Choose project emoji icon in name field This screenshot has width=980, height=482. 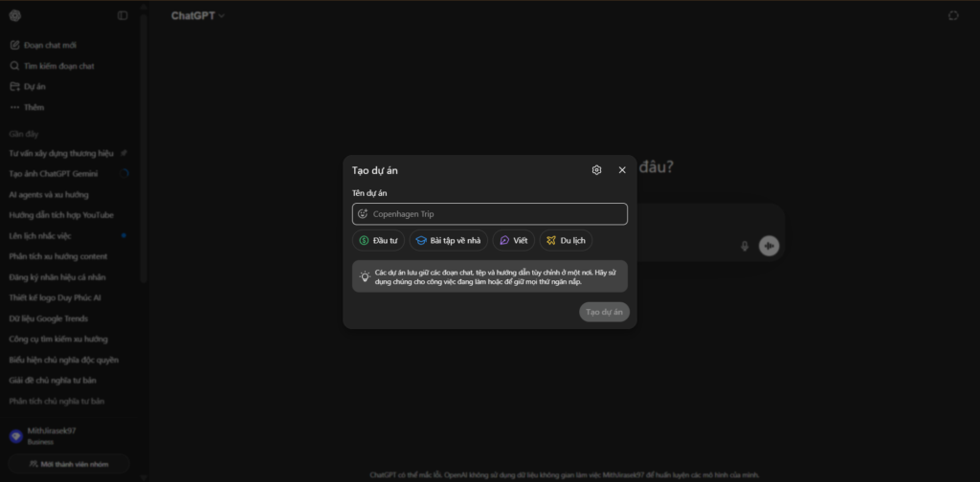click(x=363, y=214)
